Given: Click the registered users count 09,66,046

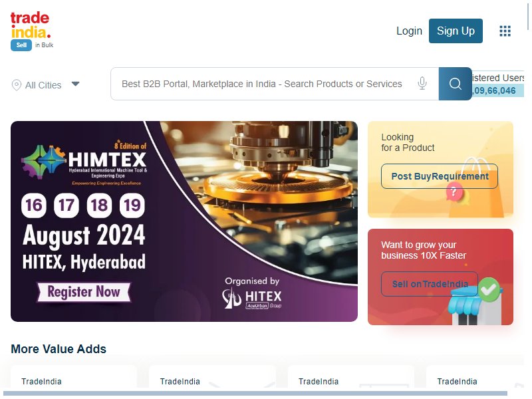Looking at the screenshot, I should click(x=493, y=91).
